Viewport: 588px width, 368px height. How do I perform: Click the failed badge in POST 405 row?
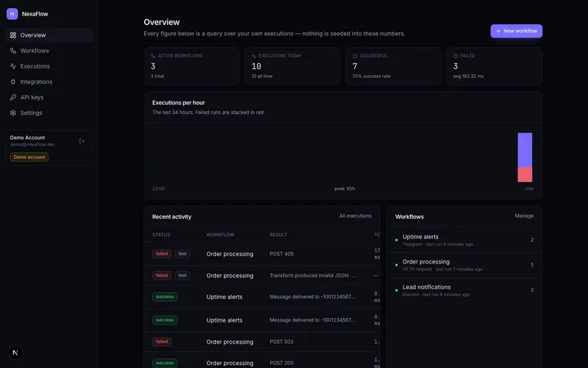[162, 254]
